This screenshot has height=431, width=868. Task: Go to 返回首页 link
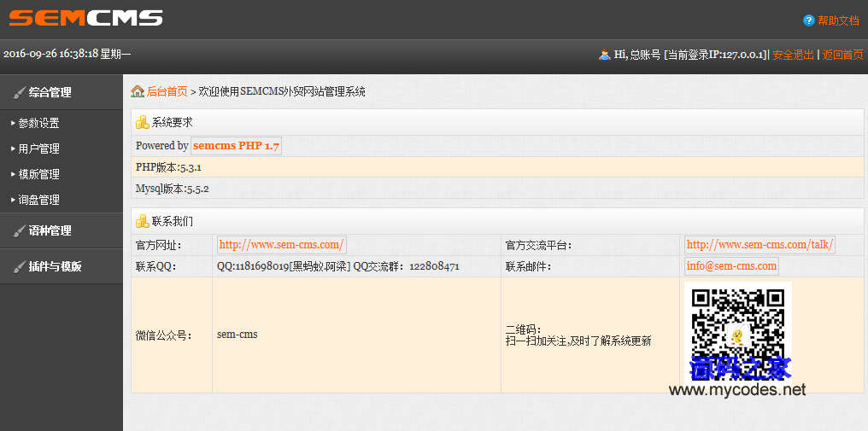(842, 55)
